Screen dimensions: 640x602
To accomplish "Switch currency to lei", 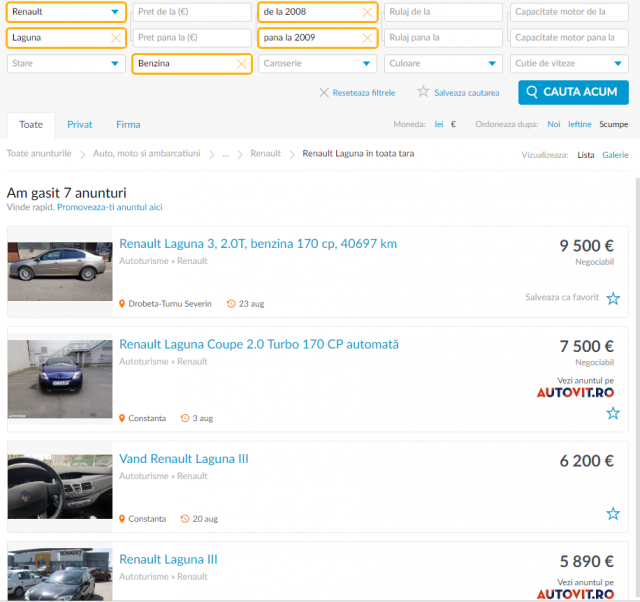I will [439, 124].
